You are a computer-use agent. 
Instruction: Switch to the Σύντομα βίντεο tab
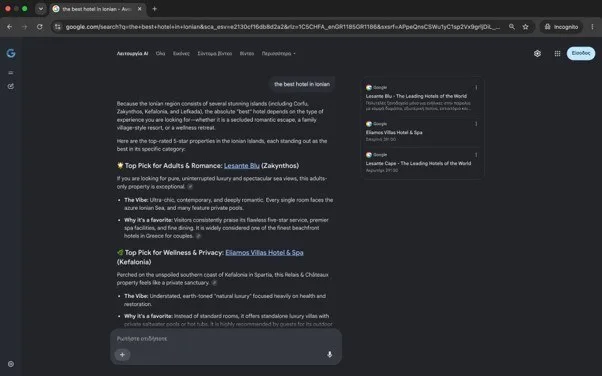click(215, 54)
